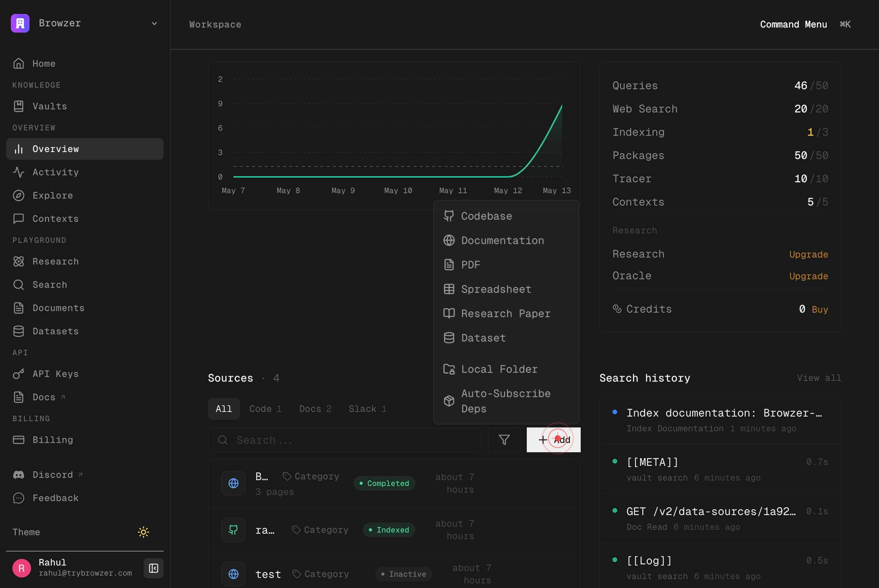Click the Feedback speech bubble icon
This screenshot has height=588, width=879.
coord(19,498)
